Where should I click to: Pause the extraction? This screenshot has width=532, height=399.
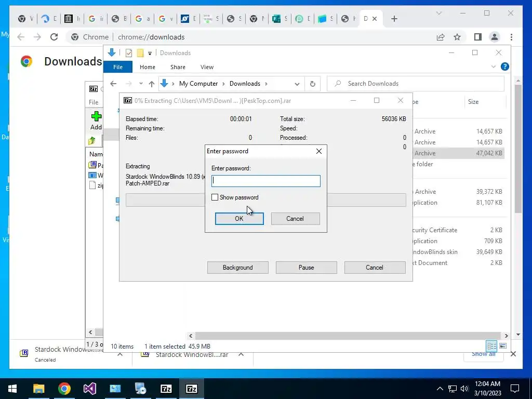click(x=307, y=268)
